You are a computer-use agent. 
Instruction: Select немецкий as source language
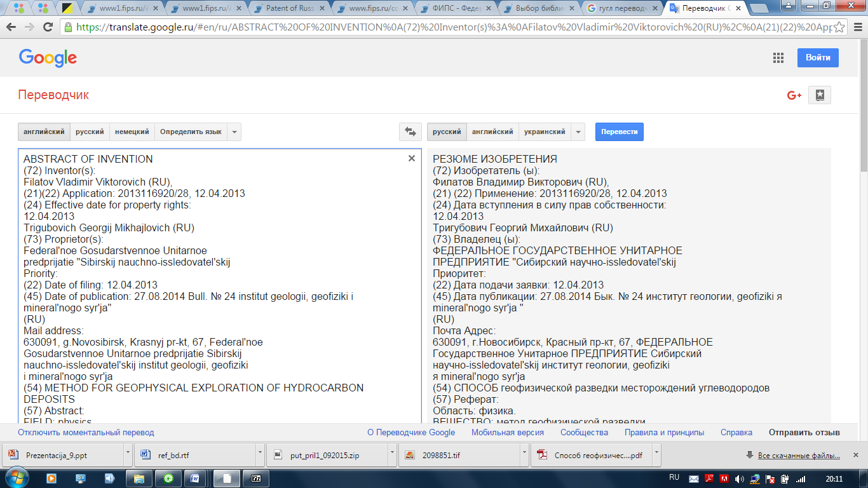click(x=132, y=132)
